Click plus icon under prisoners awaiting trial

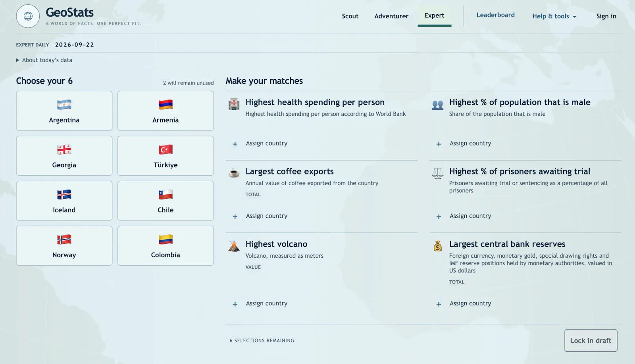click(439, 216)
